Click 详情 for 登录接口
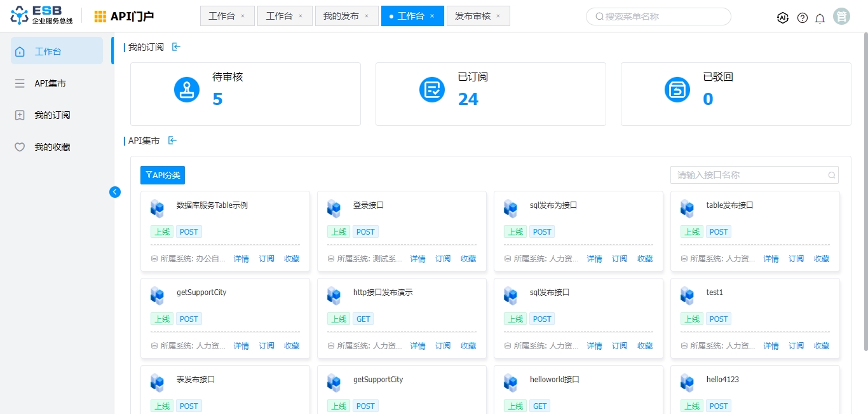Screen dimensions: 868x414 [417, 259]
